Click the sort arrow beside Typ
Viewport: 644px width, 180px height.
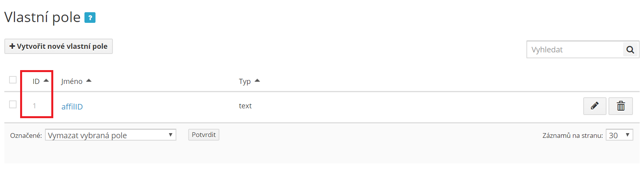pyautogui.click(x=257, y=81)
